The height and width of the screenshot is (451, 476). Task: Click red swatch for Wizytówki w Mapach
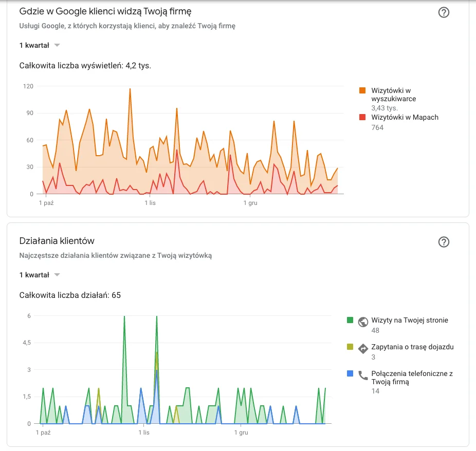[363, 117]
